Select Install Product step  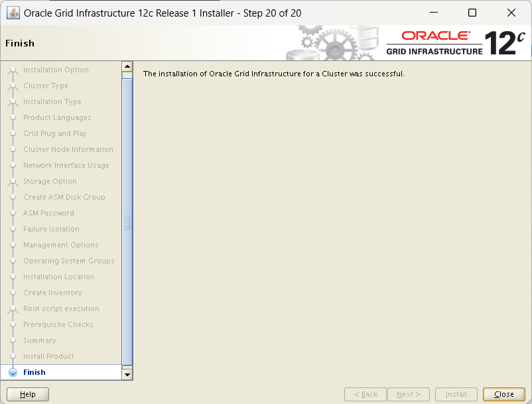pyautogui.click(x=48, y=356)
